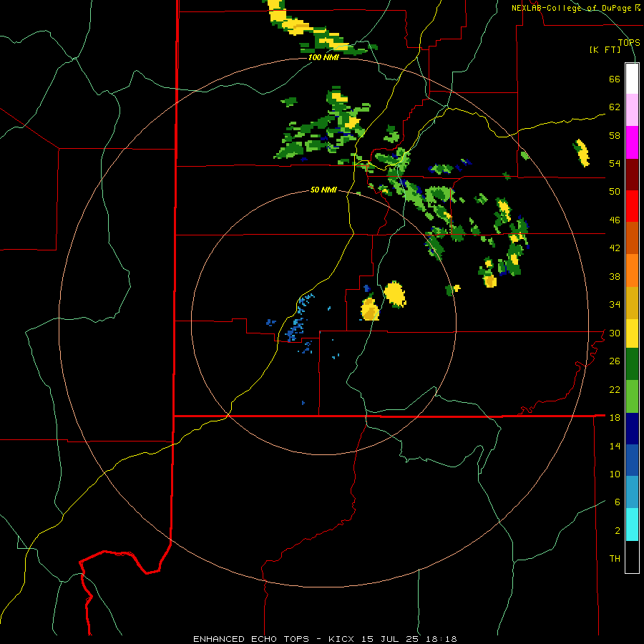Screen dimensions: 644x644
Task: Click the navy blue legend swatch
Action: [632, 429]
